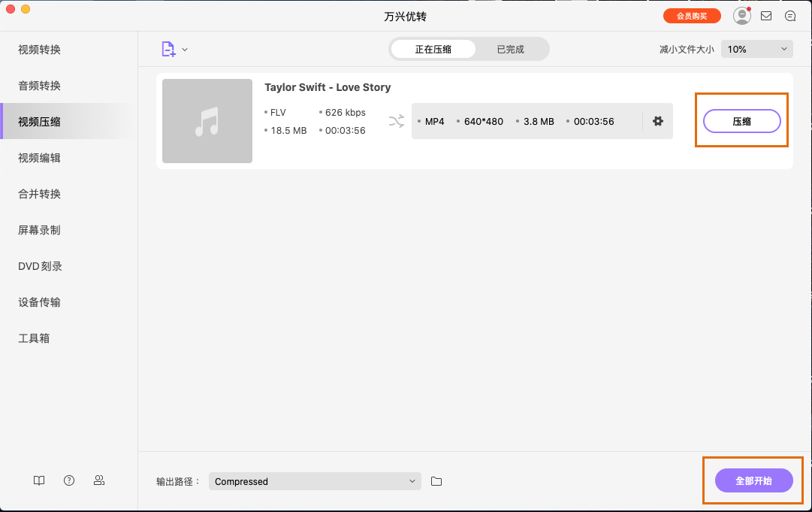This screenshot has width=812, height=512.
Task: Open the share or referral icon
Action: pyautogui.click(x=98, y=480)
